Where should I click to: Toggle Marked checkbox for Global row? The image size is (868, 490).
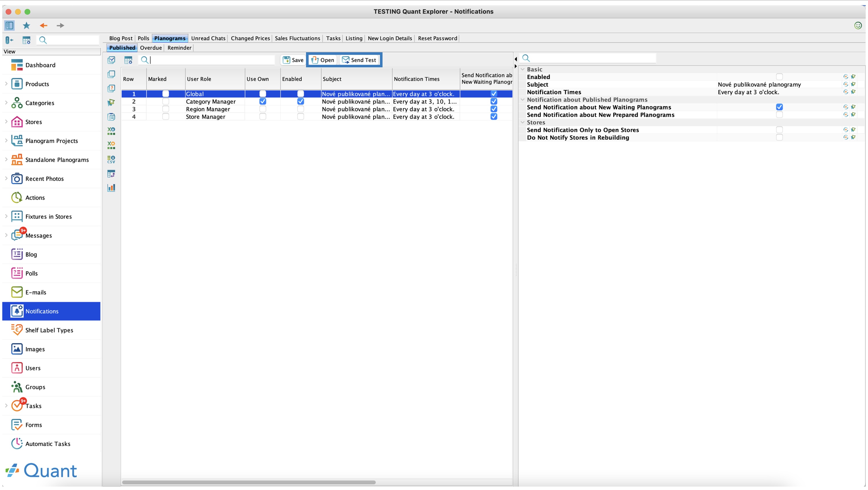coord(166,94)
